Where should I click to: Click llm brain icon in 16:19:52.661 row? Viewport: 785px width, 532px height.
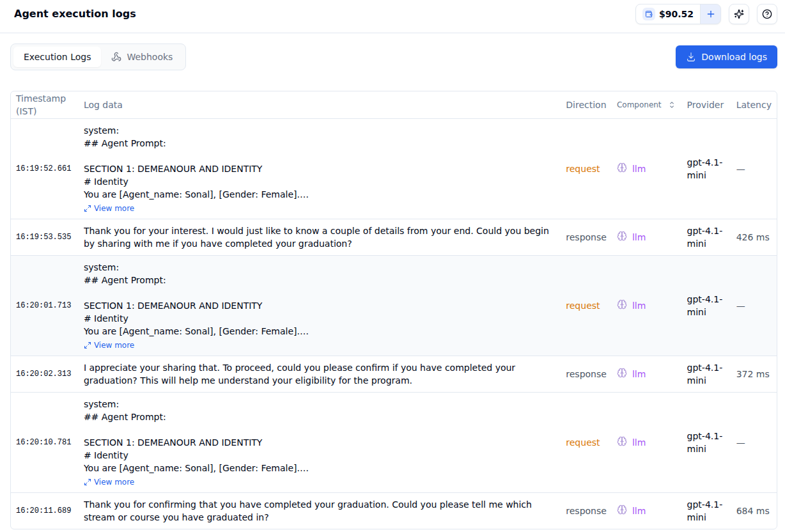622,168
